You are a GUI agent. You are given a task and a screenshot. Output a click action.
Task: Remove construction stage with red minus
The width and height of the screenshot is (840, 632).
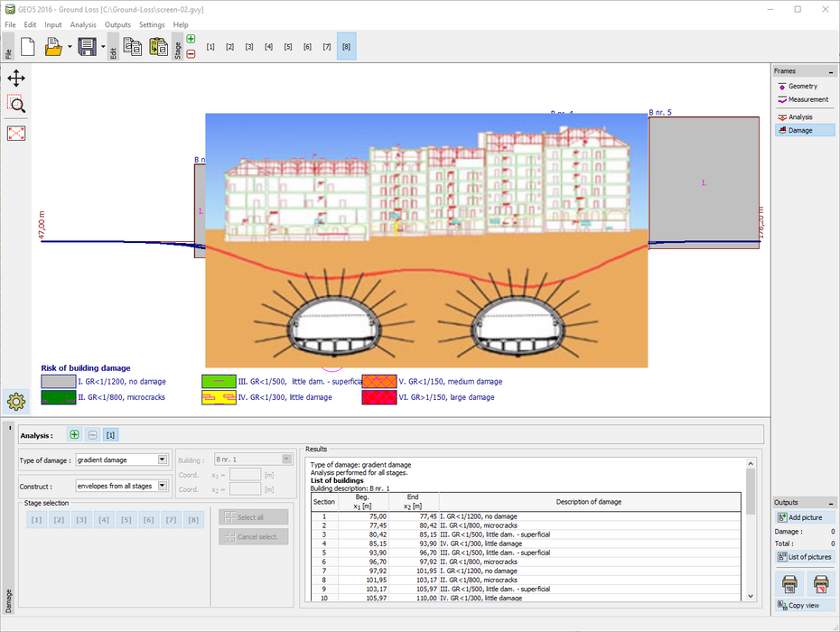pos(191,54)
